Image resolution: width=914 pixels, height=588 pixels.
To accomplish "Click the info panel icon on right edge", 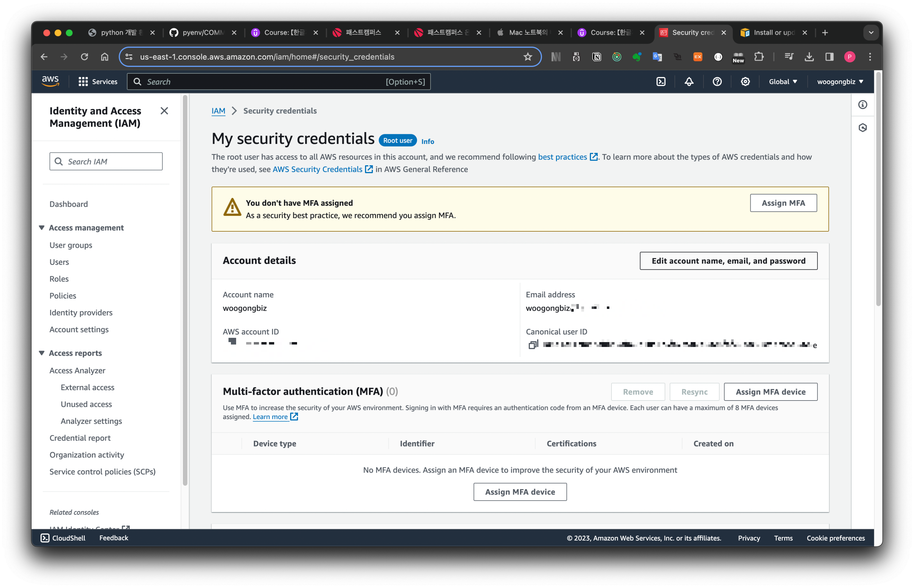I will click(x=863, y=105).
